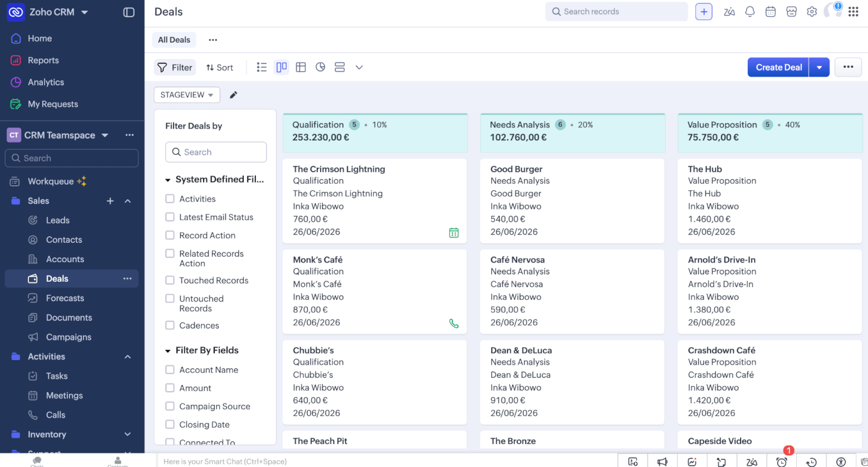The width and height of the screenshot is (868, 467).
Task: Open the more actions ellipsis button beside Create Deal
Action: coord(848,67)
